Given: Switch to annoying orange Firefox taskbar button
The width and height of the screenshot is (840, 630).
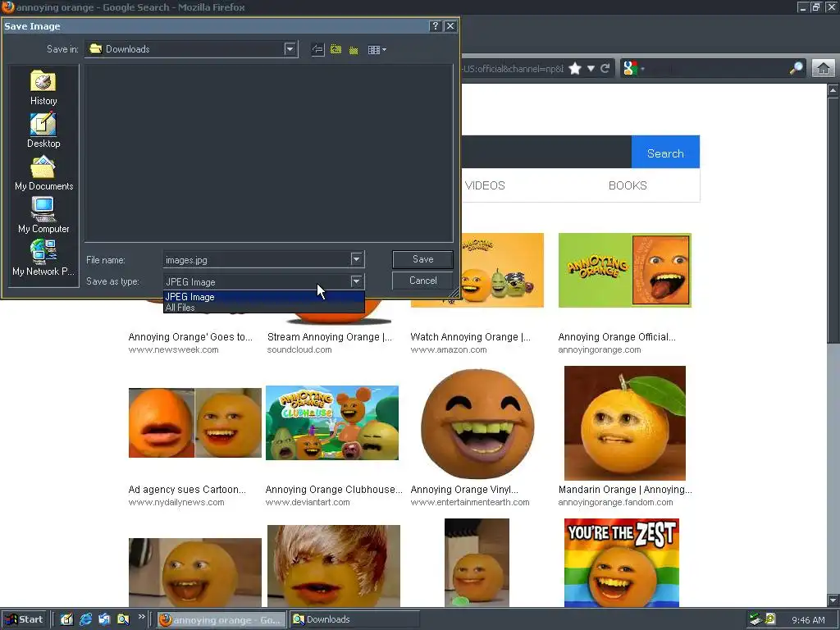Looking at the screenshot, I should pos(221,620).
